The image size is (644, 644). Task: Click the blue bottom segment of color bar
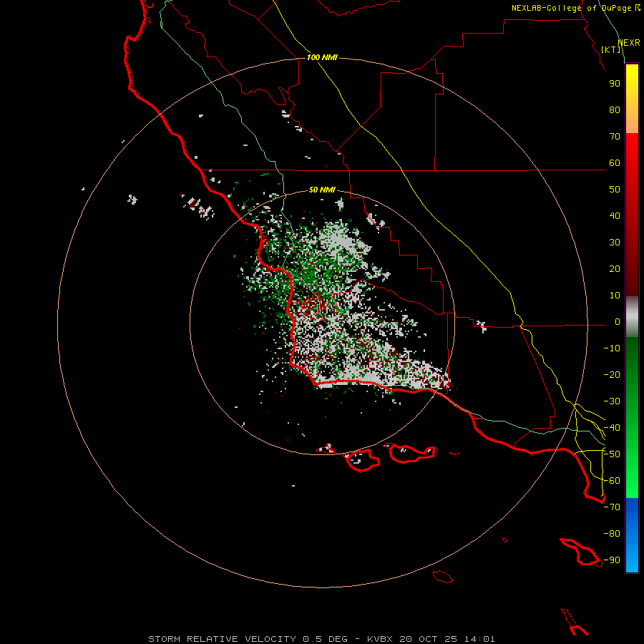[632, 535]
